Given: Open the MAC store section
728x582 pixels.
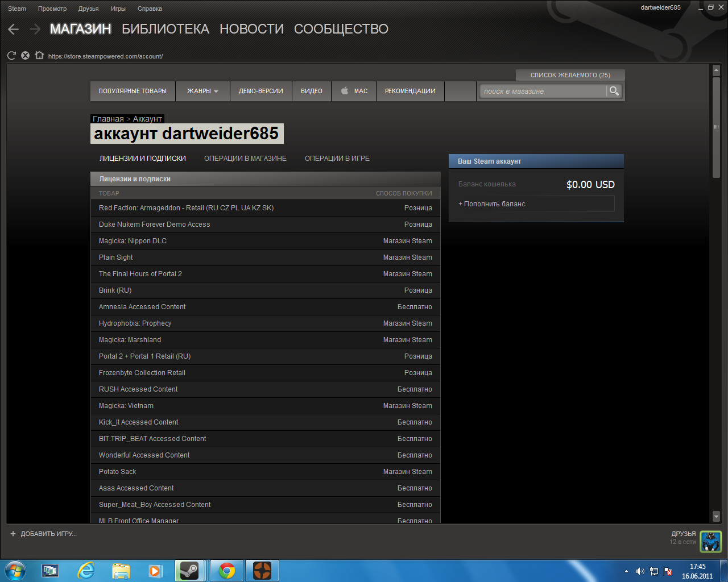Looking at the screenshot, I should (x=354, y=91).
